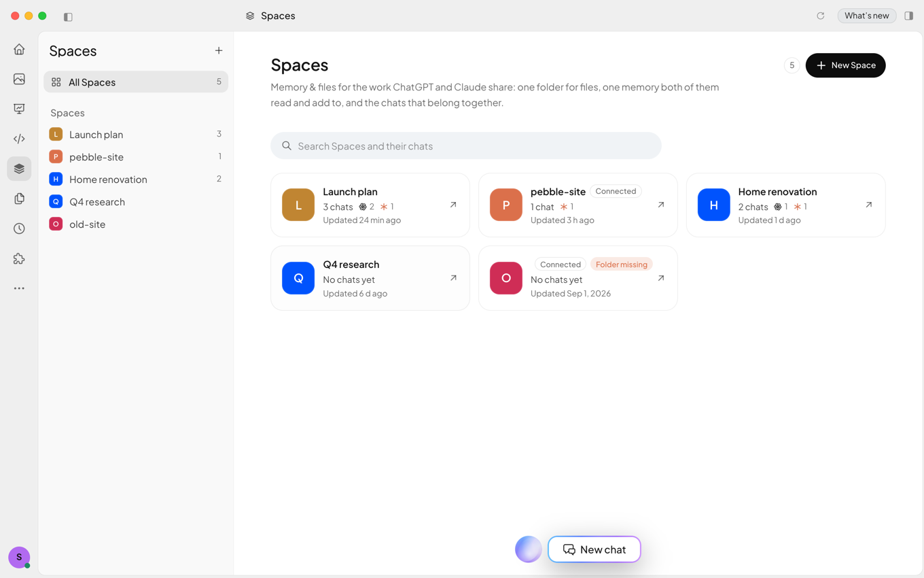Open Launch plan in the sidebar list
Image resolution: width=924 pixels, height=578 pixels.
point(136,134)
